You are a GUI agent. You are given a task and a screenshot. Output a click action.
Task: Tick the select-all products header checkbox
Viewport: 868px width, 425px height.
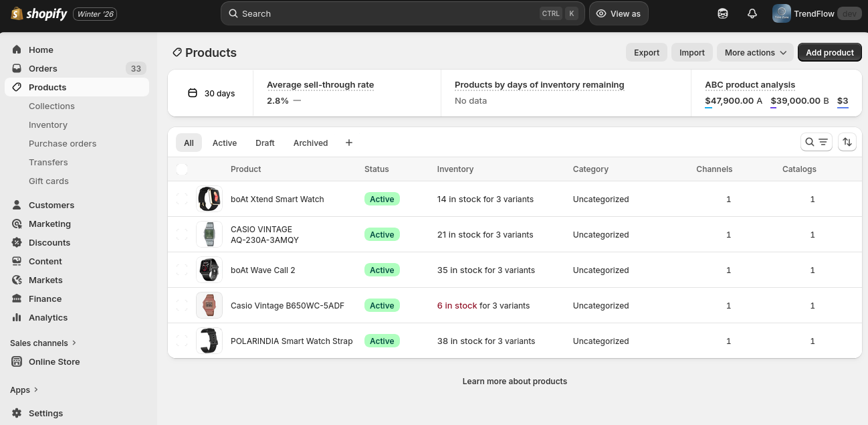pos(182,169)
